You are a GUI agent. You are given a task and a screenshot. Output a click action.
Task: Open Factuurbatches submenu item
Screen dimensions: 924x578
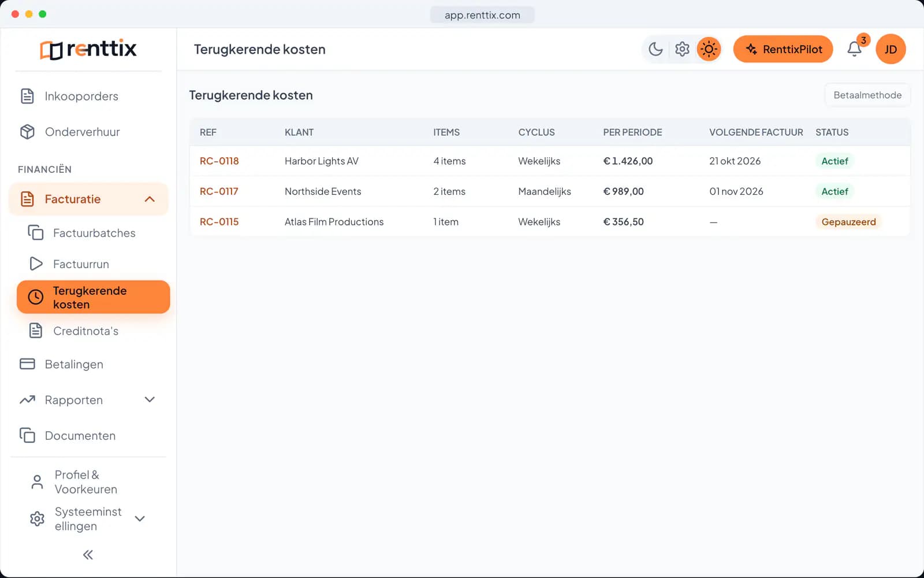pos(94,233)
